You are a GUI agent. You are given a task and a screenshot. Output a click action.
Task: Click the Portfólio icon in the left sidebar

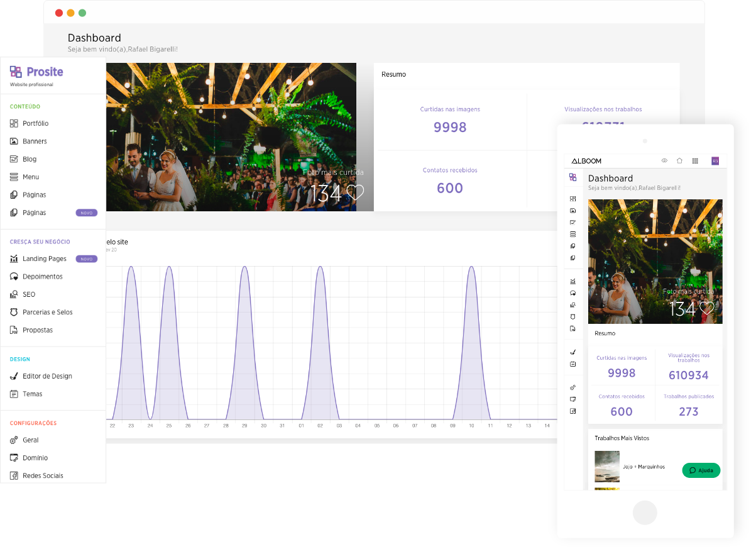14,124
